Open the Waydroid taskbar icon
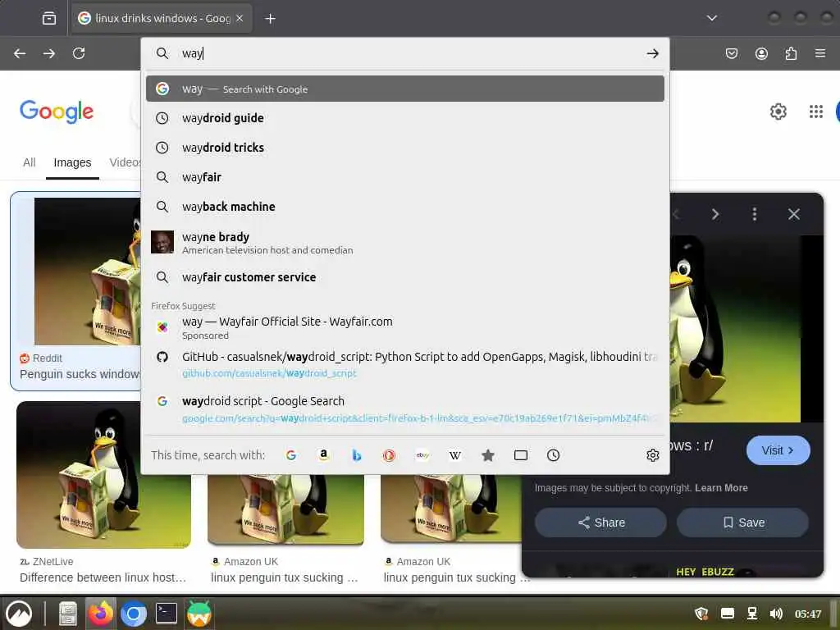Screen dimensions: 840x630 (x=199, y=614)
